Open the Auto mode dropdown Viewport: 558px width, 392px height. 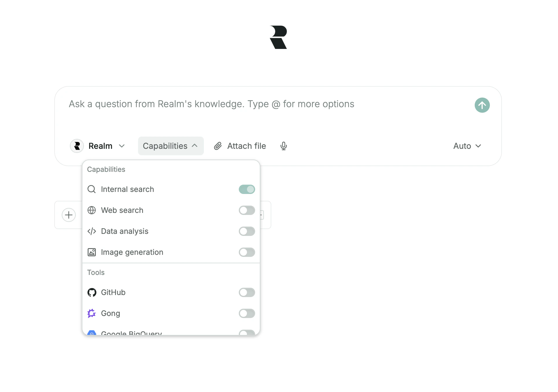[x=467, y=146]
